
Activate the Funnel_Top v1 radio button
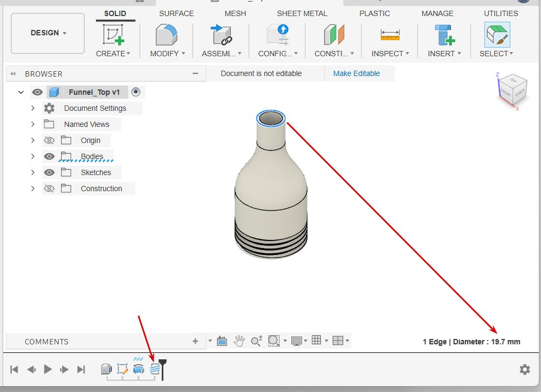click(x=136, y=92)
